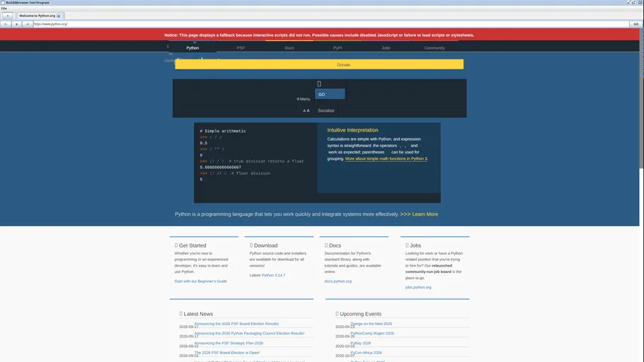The width and height of the screenshot is (644, 362).
Task: Click the icon beside Get Started heading
Action: [176, 245]
